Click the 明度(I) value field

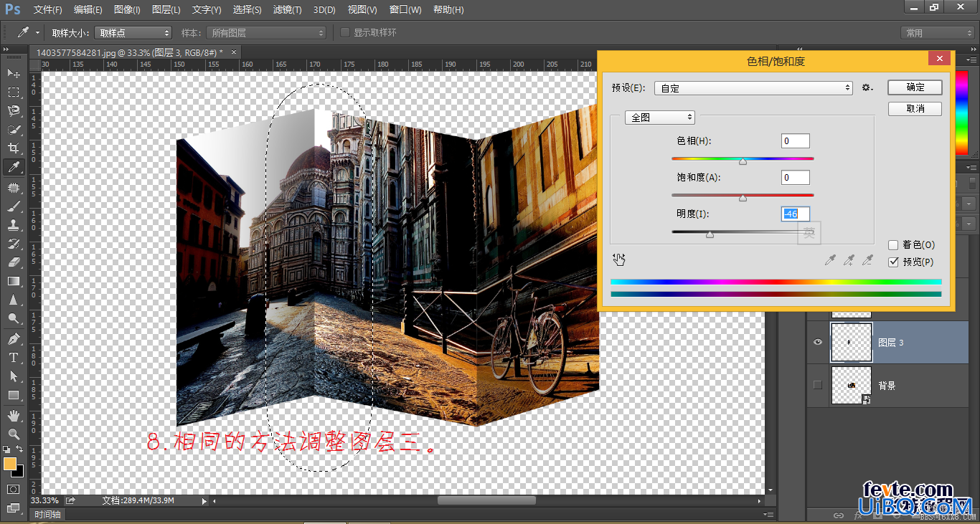pyautogui.click(x=796, y=214)
